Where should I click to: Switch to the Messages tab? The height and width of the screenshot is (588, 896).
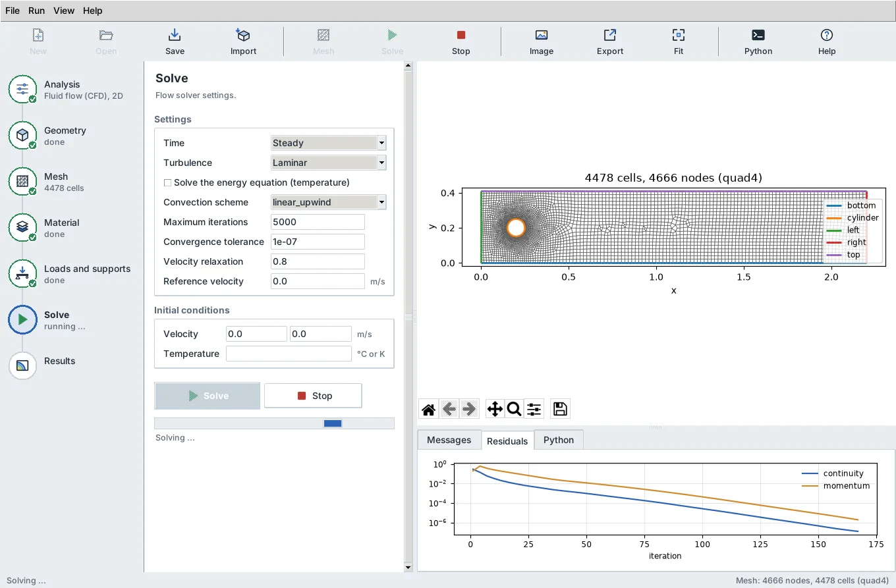tap(449, 440)
